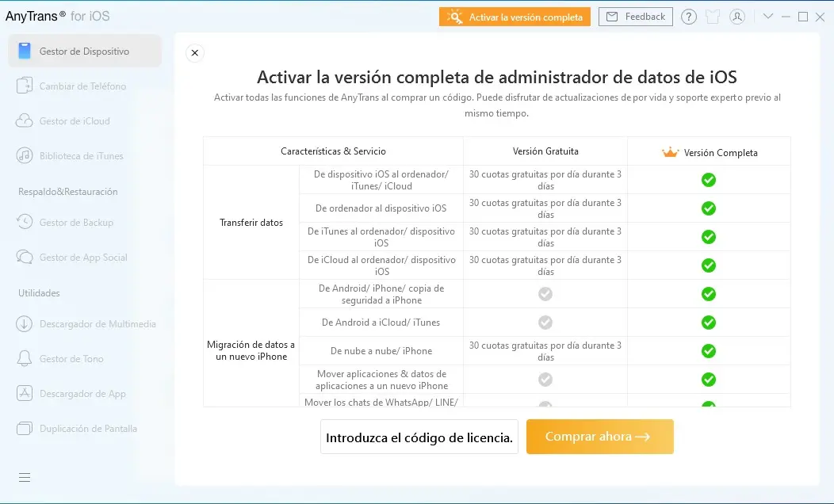This screenshot has height=504, width=834.
Task: Click the gray check for Mover aplicaciones & datos
Action: (x=545, y=380)
